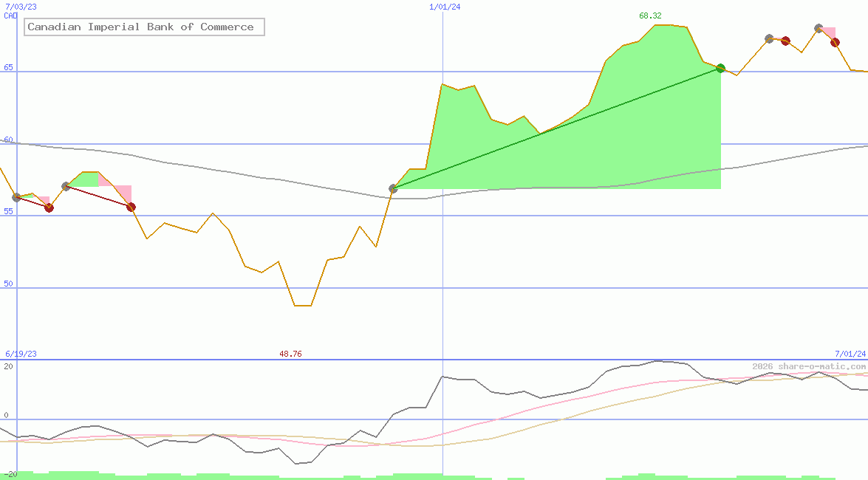Click the 1/01/24 date label

click(x=445, y=7)
